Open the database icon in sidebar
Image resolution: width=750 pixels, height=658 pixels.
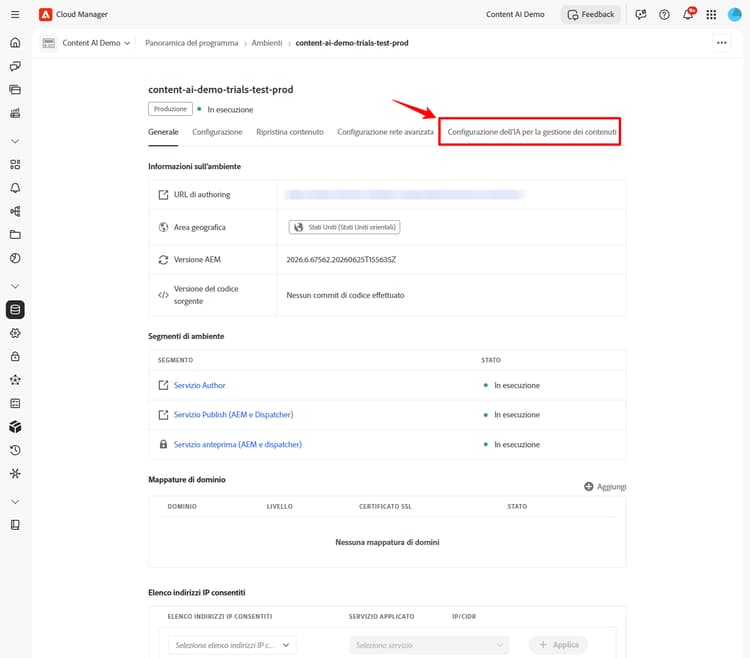click(x=15, y=309)
